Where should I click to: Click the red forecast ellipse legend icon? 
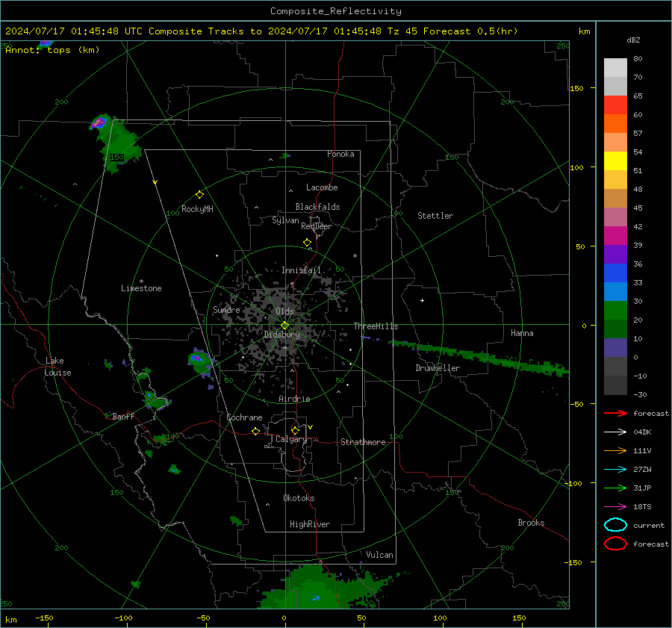615,544
